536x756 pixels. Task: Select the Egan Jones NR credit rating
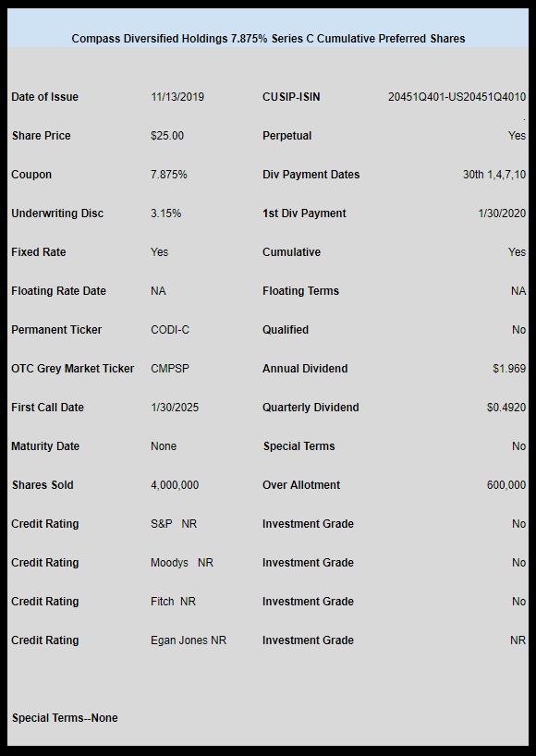(x=189, y=640)
